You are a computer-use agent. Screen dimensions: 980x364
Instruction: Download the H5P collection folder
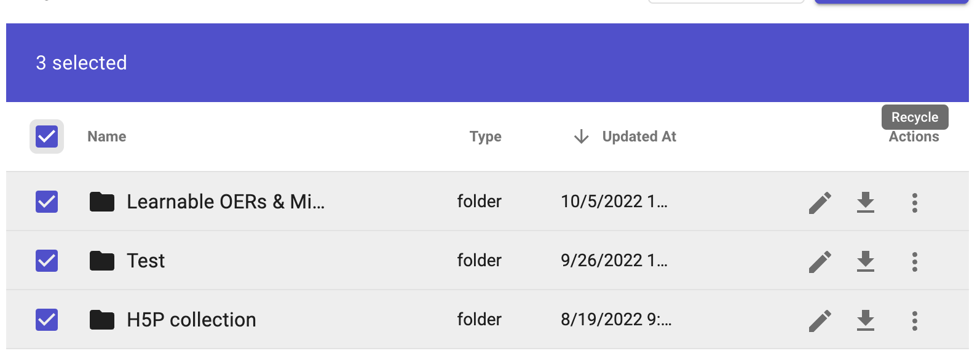[x=866, y=319]
